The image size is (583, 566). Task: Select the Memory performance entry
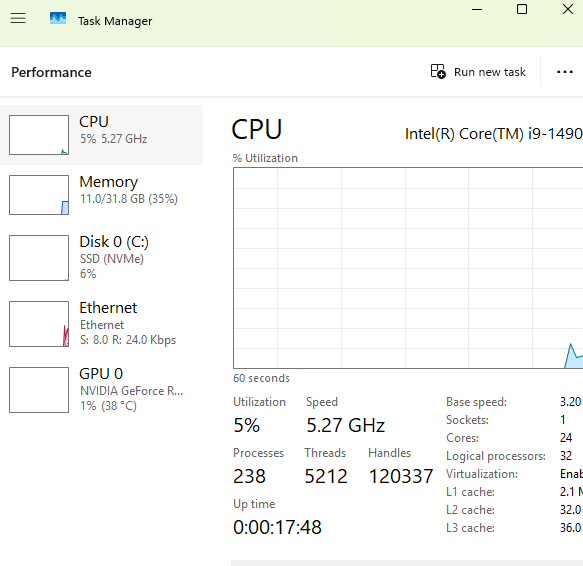[102, 195]
